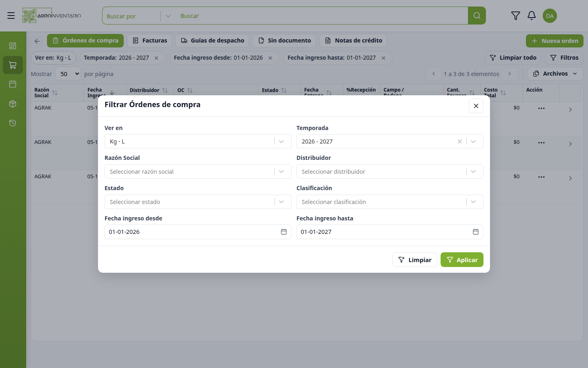
Task: Open the hamburger menu
Action: (11, 16)
